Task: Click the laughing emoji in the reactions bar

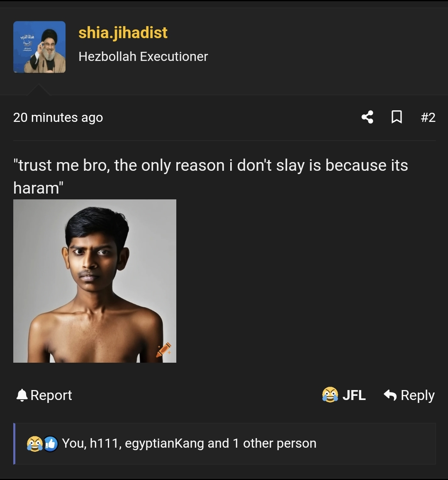Action: pos(34,444)
